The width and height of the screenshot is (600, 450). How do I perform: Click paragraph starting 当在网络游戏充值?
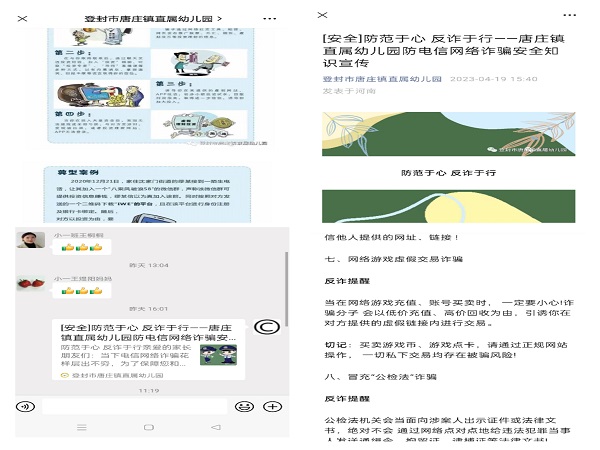[x=449, y=313]
